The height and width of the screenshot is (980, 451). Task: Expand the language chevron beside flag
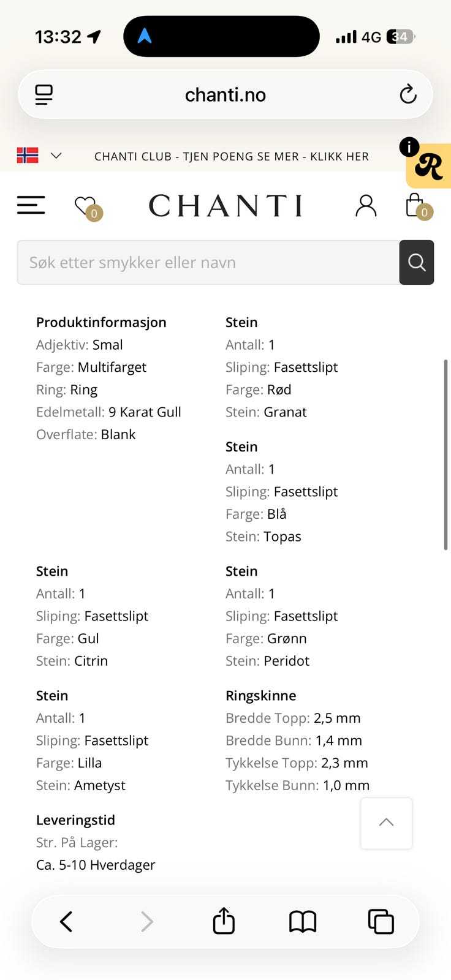(56, 156)
